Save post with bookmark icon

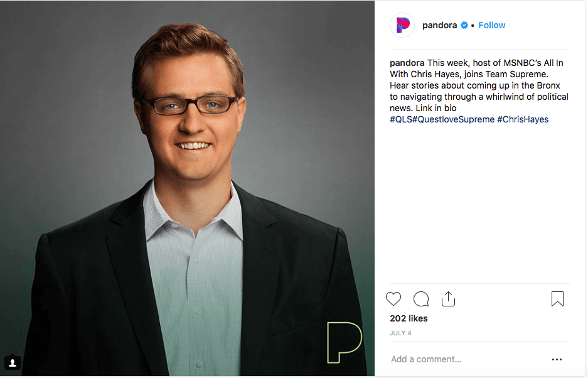click(557, 299)
